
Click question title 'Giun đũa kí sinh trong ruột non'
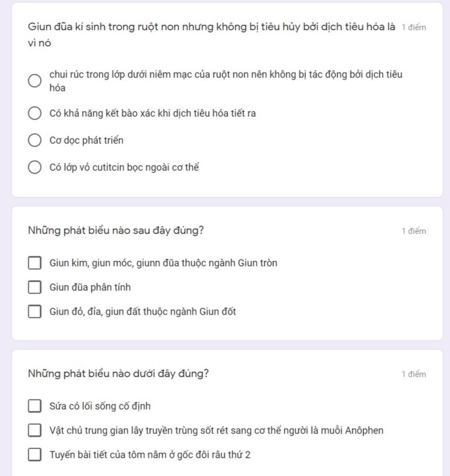211,35
